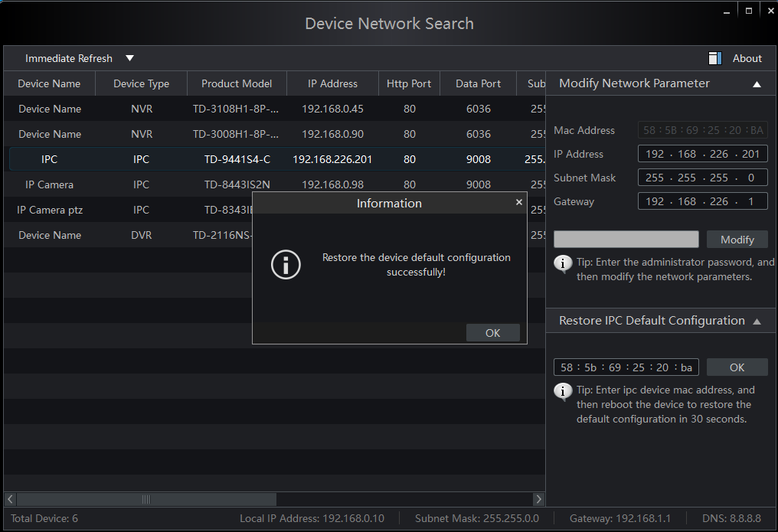The image size is (778, 532).
Task: Maximize the Device Network Search window
Action: click(x=749, y=11)
